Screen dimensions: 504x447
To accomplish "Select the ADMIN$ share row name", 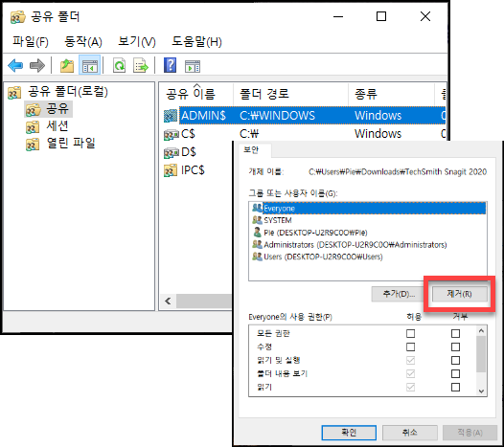I will pos(203,116).
